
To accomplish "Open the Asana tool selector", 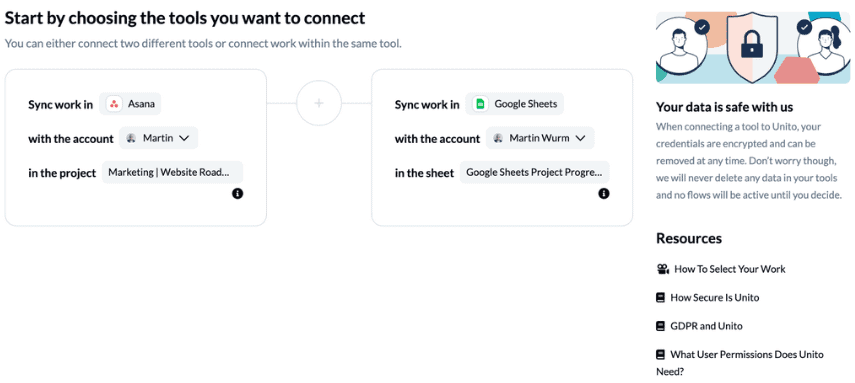I will pos(130,104).
